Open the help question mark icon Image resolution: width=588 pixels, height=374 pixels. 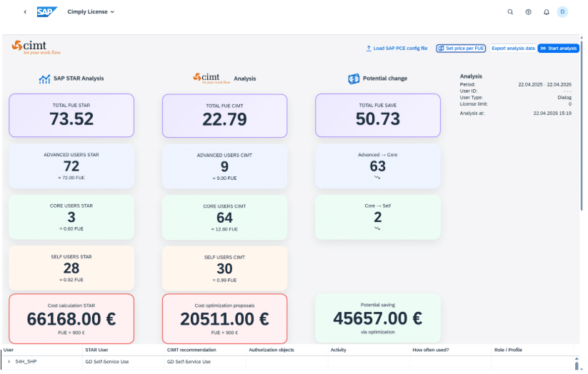[x=529, y=12]
